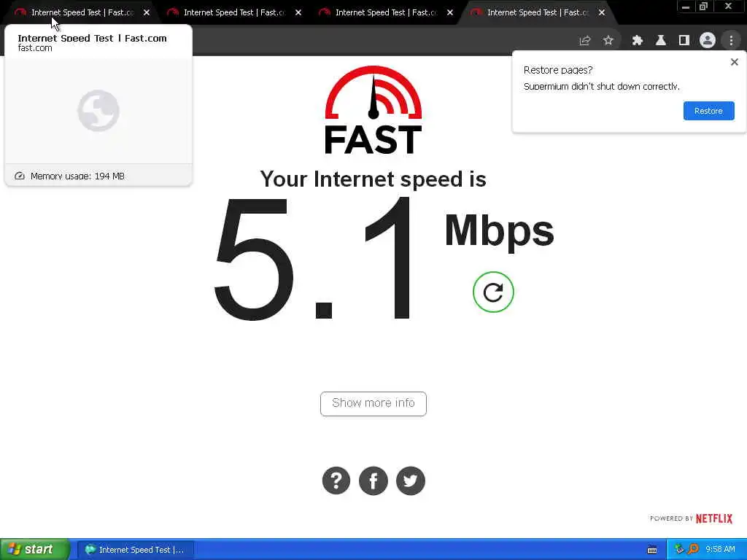Bookmark this page with star icon

(x=608, y=41)
